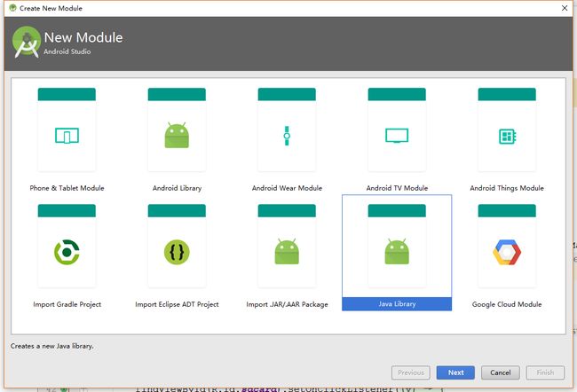Pick the Import Eclipse ADT Project braces icon
The image size is (577, 392).
tap(177, 252)
